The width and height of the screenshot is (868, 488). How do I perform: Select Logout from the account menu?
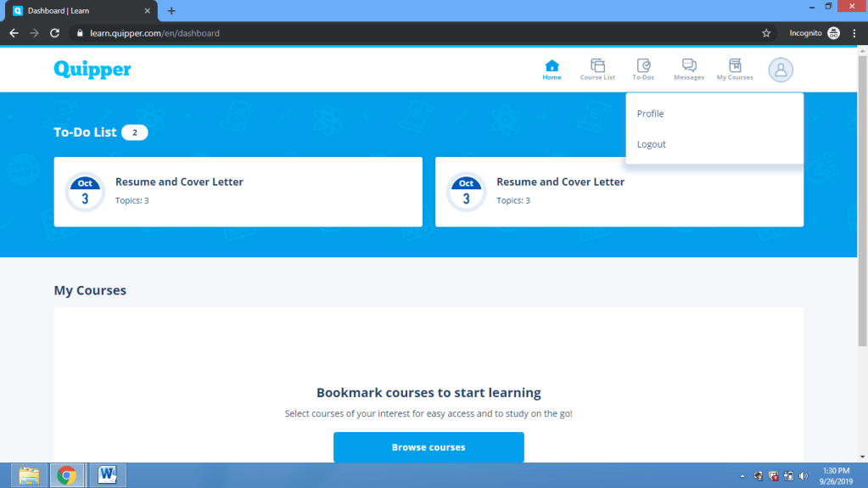coord(652,144)
